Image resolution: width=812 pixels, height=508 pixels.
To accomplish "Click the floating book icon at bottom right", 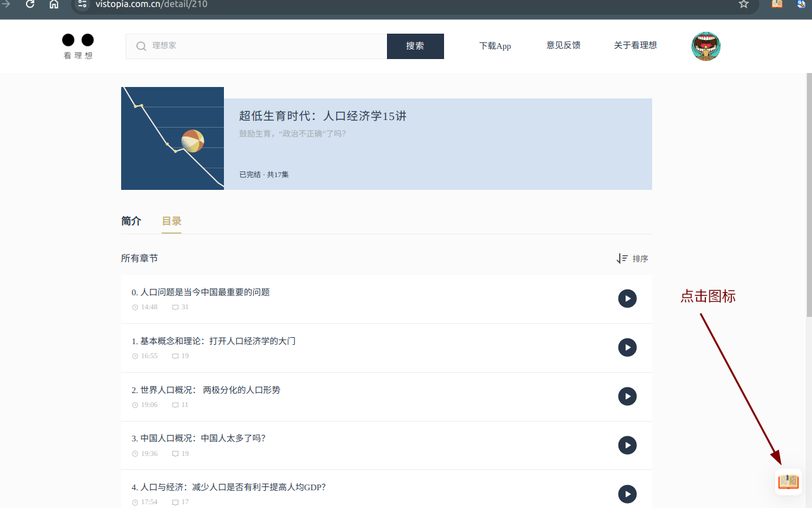I will (788, 481).
